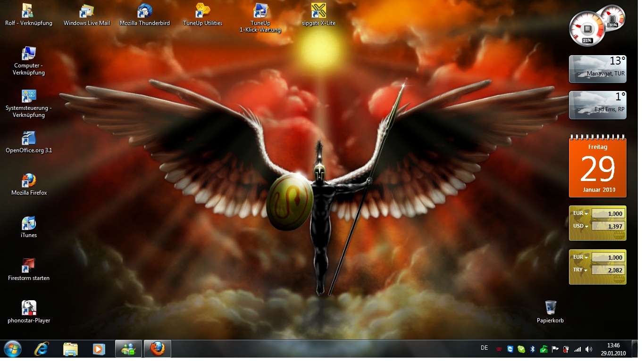644x361 pixels.
Task: Open the Action Center flag icon
Action: click(x=555, y=349)
